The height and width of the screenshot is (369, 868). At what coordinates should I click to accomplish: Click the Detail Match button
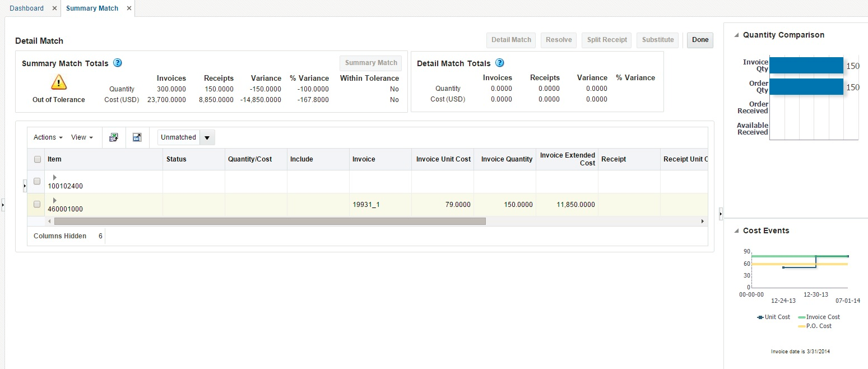tap(511, 40)
